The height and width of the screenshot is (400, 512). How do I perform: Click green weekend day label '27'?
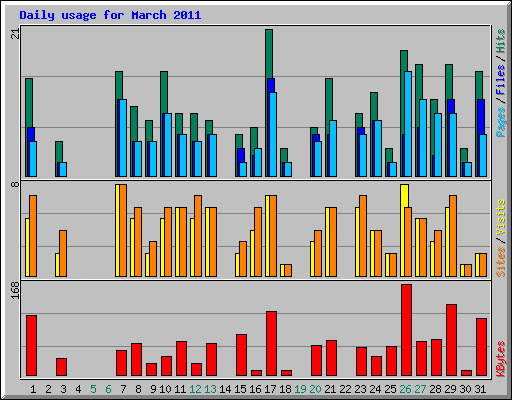point(420,389)
